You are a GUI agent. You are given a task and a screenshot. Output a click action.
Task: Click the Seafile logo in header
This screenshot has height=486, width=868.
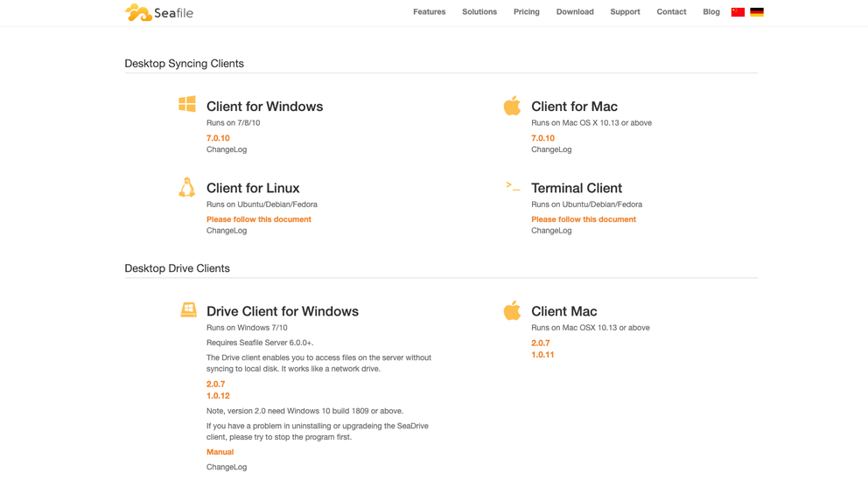[x=158, y=12]
